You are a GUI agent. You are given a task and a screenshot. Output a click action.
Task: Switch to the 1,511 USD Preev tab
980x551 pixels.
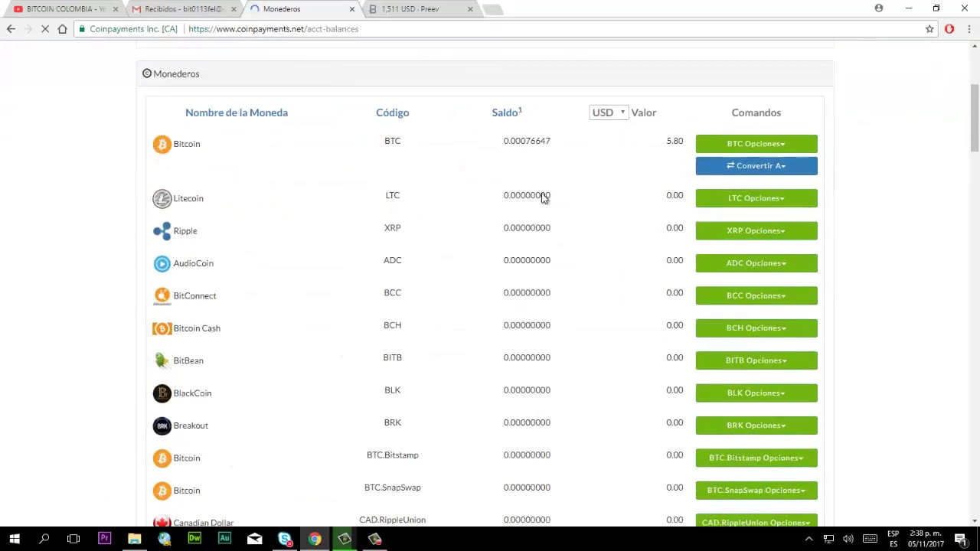tap(417, 9)
